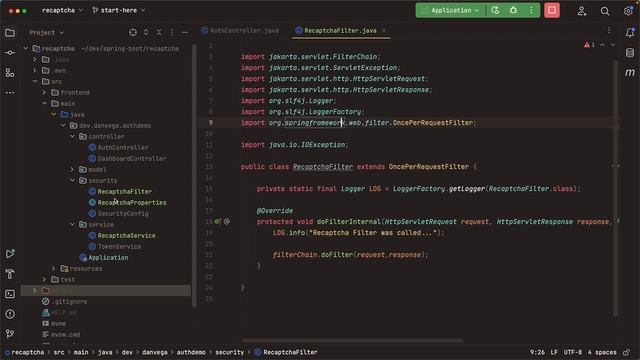The height and width of the screenshot is (360, 640).
Task: Stop the running Application
Action: pyautogui.click(x=552, y=10)
